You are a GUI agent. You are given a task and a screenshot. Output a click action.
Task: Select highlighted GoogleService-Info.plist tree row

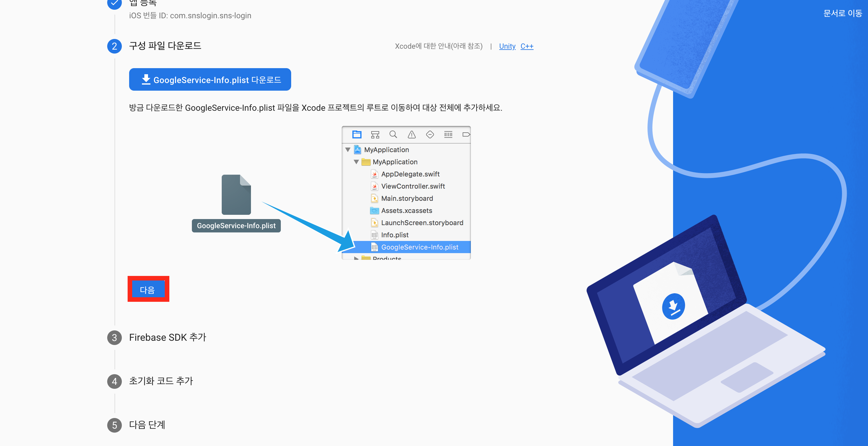coord(419,247)
